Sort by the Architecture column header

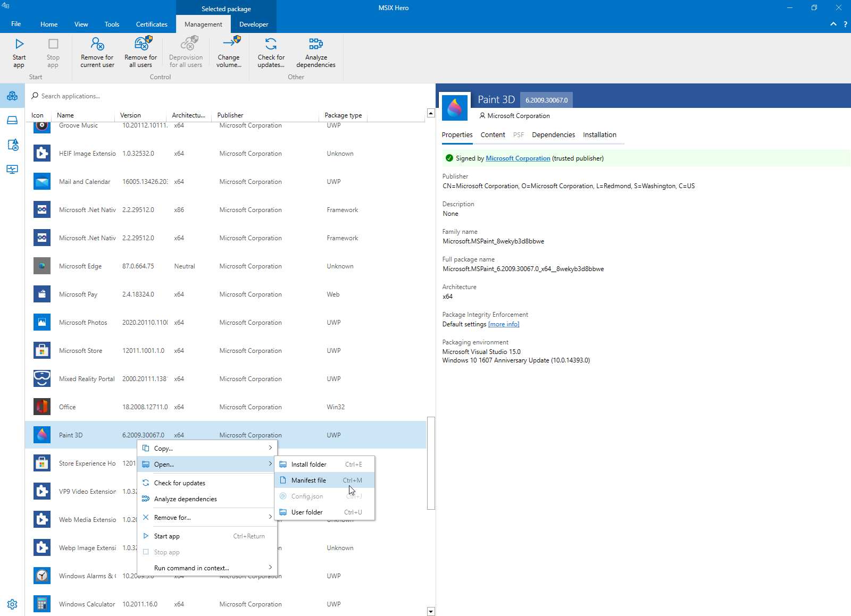[x=189, y=115]
